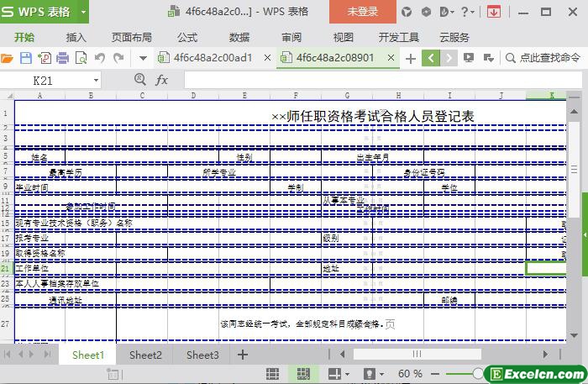588x384 pixels.
Task: Expand the Name Box dropdown arrow
Action: tap(96, 81)
